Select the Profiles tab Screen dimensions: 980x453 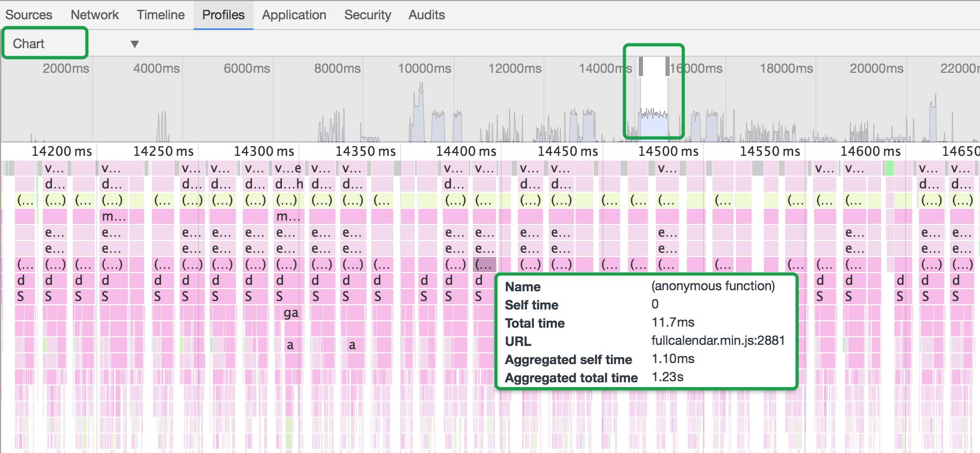(x=223, y=15)
